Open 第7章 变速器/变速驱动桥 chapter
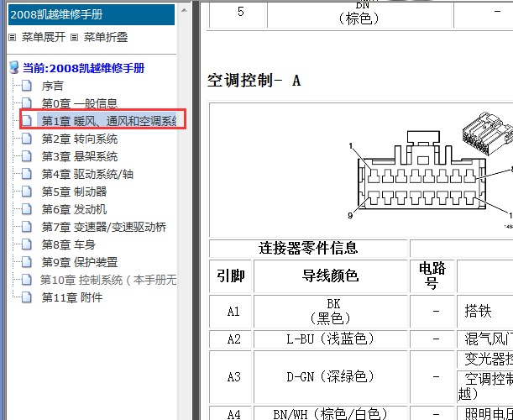The width and height of the screenshot is (513, 420). (104, 227)
